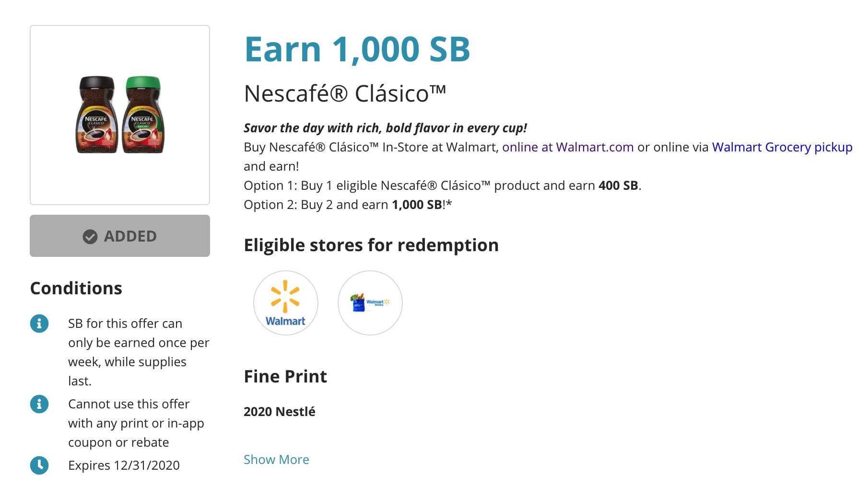Click the Walmart store logo icon
Image resolution: width=868 pixels, height=486 pixels.
[x=285, y=303]
